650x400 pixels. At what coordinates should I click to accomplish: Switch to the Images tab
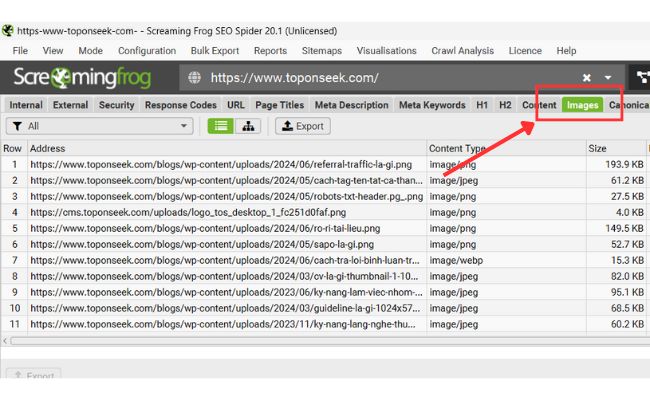click(581, 104)
